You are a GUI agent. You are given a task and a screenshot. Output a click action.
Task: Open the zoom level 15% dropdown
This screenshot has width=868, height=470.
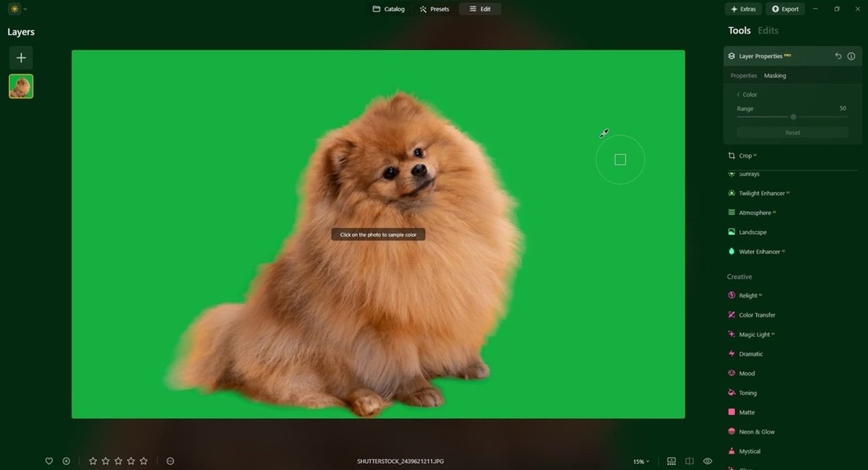point(641,461)
